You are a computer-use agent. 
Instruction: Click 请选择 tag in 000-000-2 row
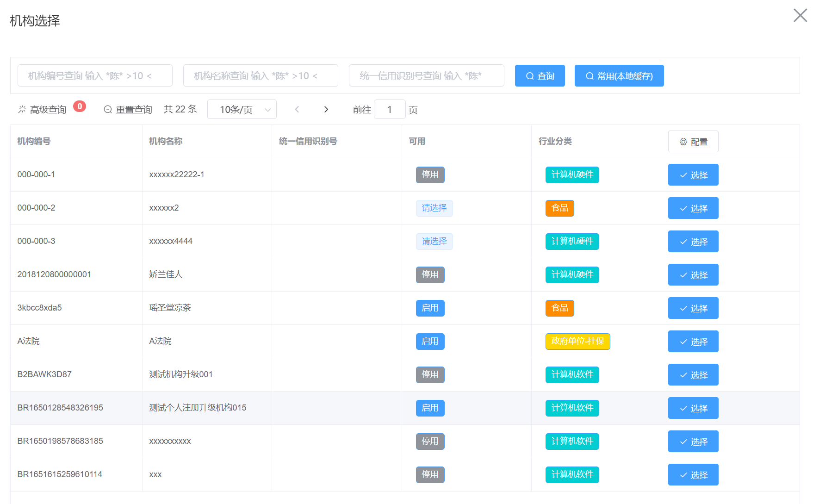pyautogui.click(x=434, y=208)
